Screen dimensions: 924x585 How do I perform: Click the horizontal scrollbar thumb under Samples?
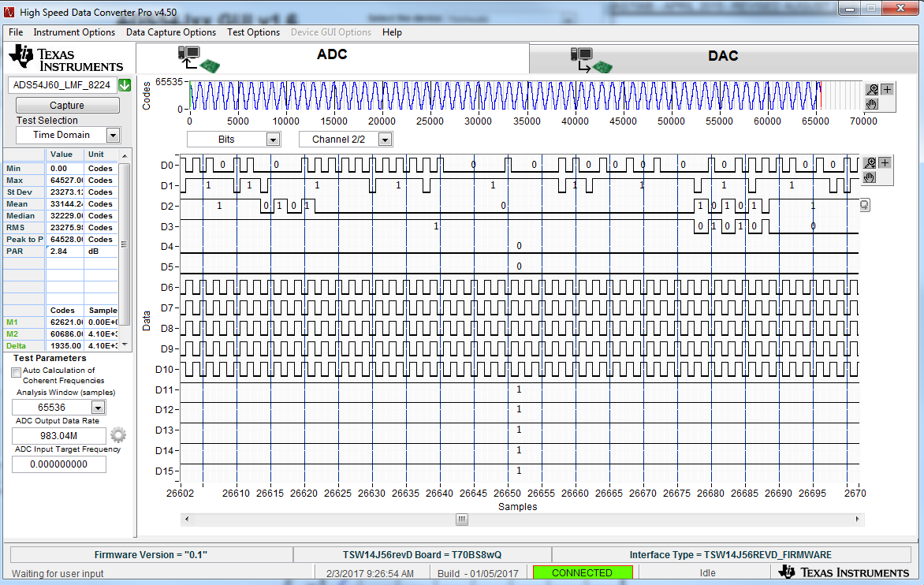point(462,520)
